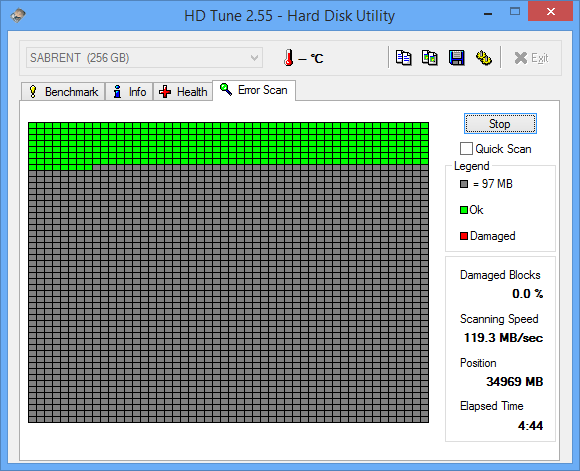Maximize the HD Tune window
This screenshot has width=580, height=471.
click(515, 12)
